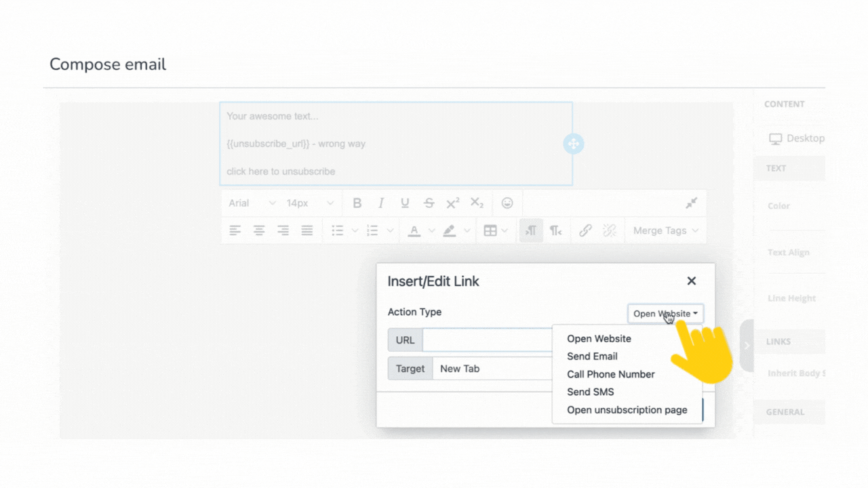Toggle bold formatting in the text editor
The height and width of the screenshot is (488, 868).
coord(357,203)
